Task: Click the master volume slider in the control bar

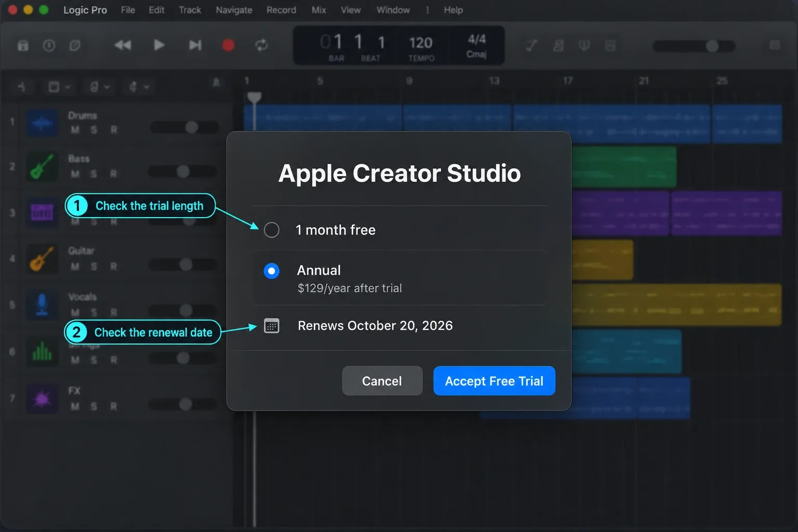Action: [694, 46]
